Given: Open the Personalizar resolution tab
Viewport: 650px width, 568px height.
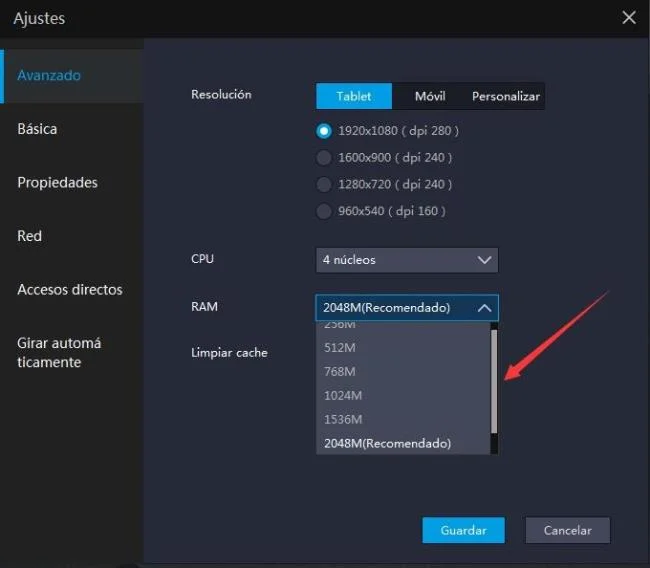Looking at the screenshot, I should click(x=506, y=96).
